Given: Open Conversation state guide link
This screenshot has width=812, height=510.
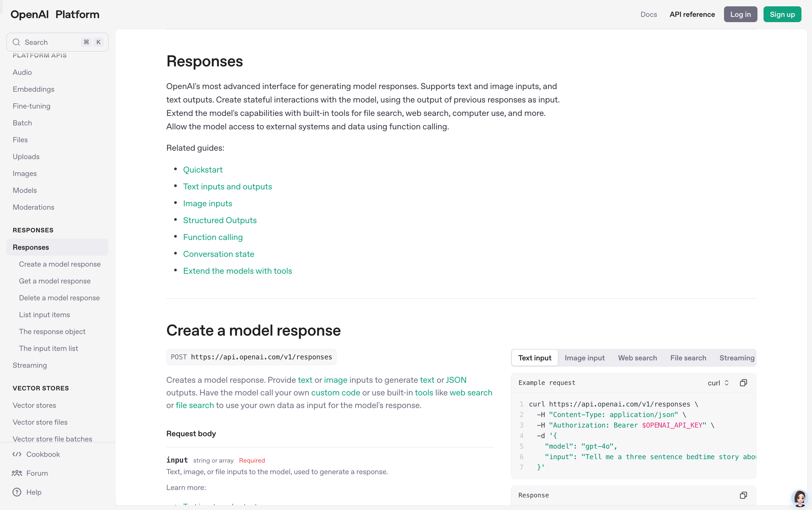Looking at the screenshot, I should point(218,254).
